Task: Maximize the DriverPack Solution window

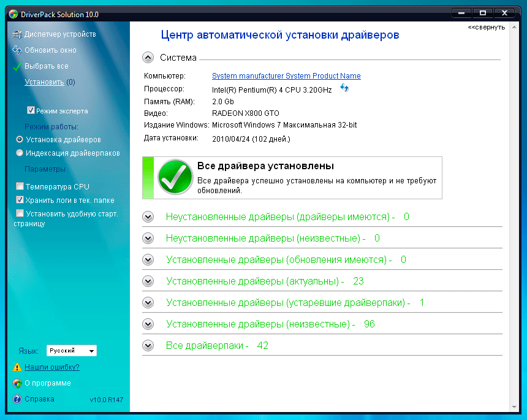Action: coord(483,13)
